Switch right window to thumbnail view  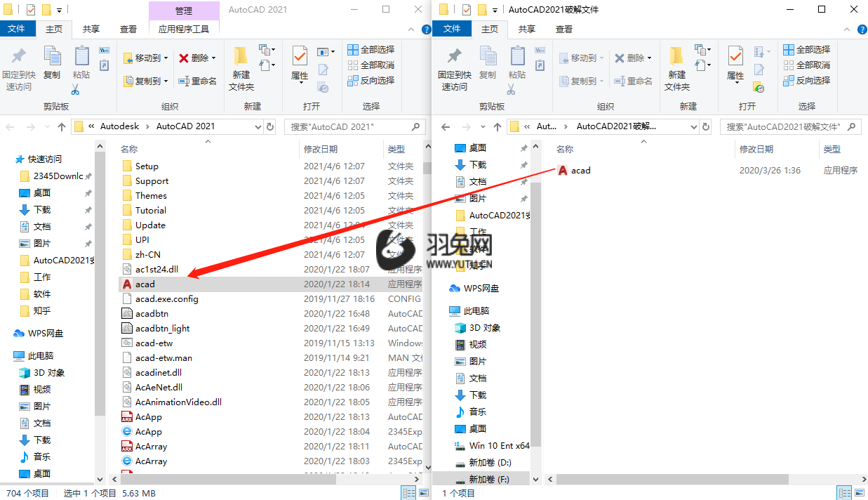click(x=859, y=492)
